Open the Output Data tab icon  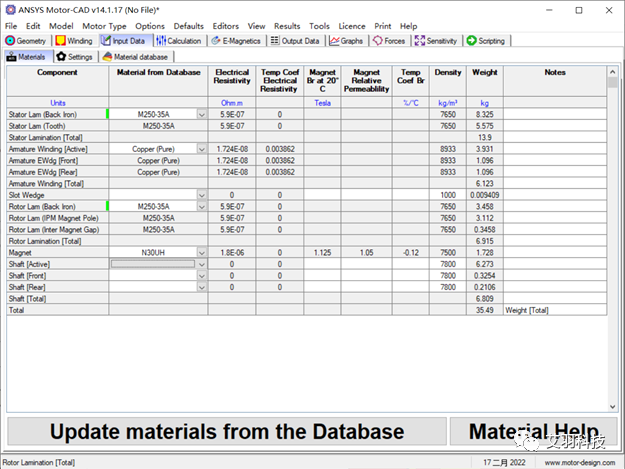click(x=275, y=41)
